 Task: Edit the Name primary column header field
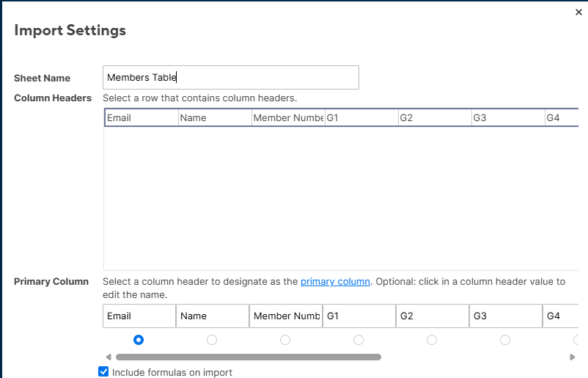click(x=213, y=316)
